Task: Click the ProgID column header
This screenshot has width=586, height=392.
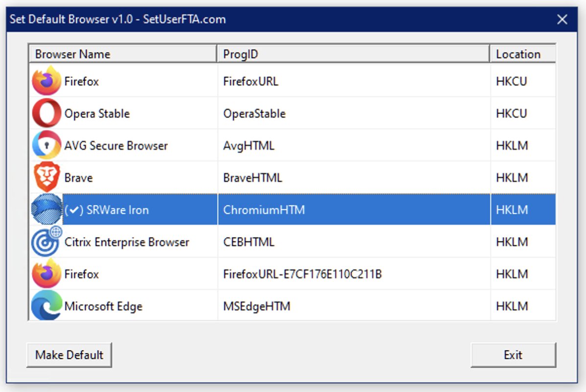Action: click(353, 54)
